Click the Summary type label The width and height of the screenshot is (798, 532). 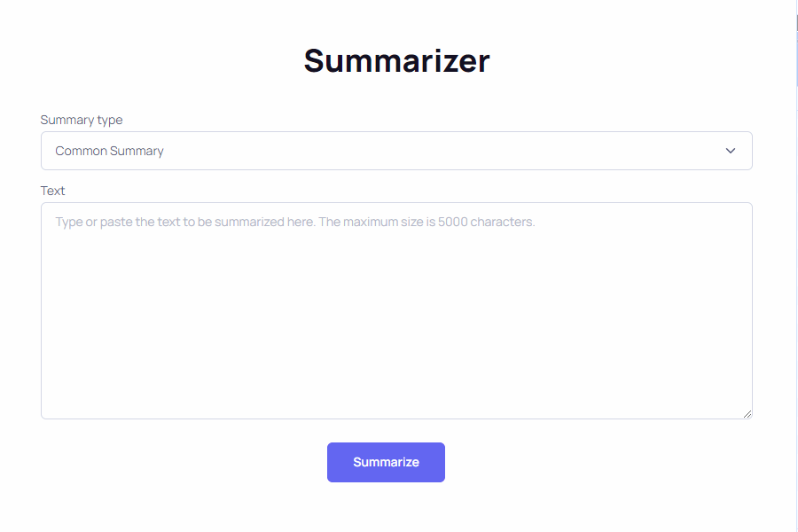82,120
